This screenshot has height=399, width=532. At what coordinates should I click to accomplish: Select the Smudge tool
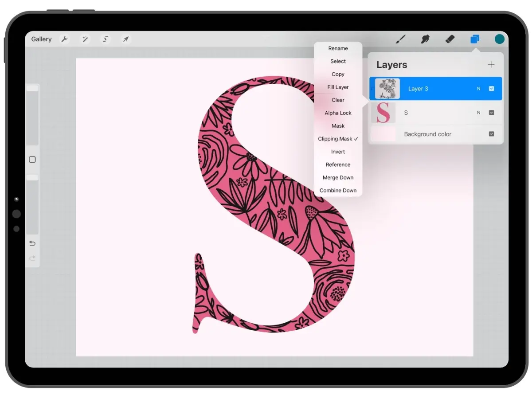(x=425, y=39)
